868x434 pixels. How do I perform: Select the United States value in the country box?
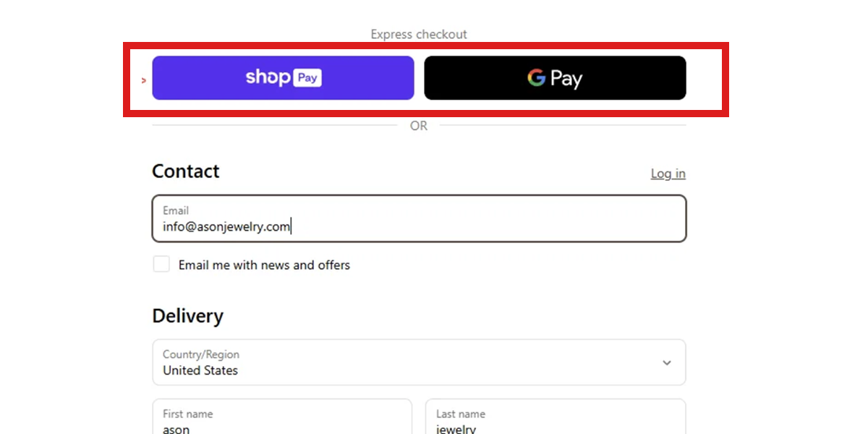pyautogui.click(x=200, y=370)
